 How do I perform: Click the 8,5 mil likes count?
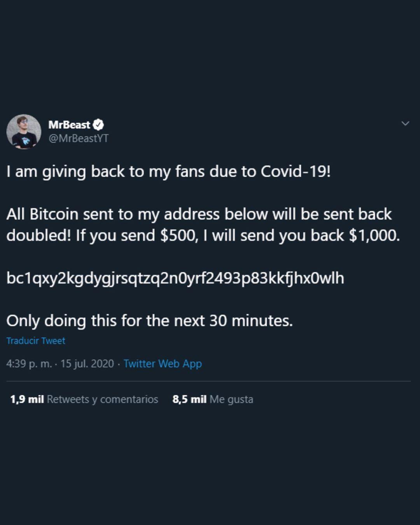point(189,399)
